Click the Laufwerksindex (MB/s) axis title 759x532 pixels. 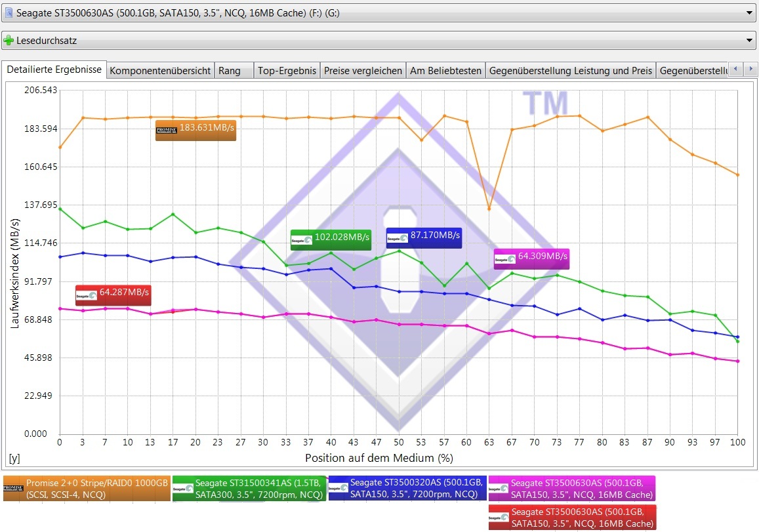pyautogui.click(x=14, y=274)
